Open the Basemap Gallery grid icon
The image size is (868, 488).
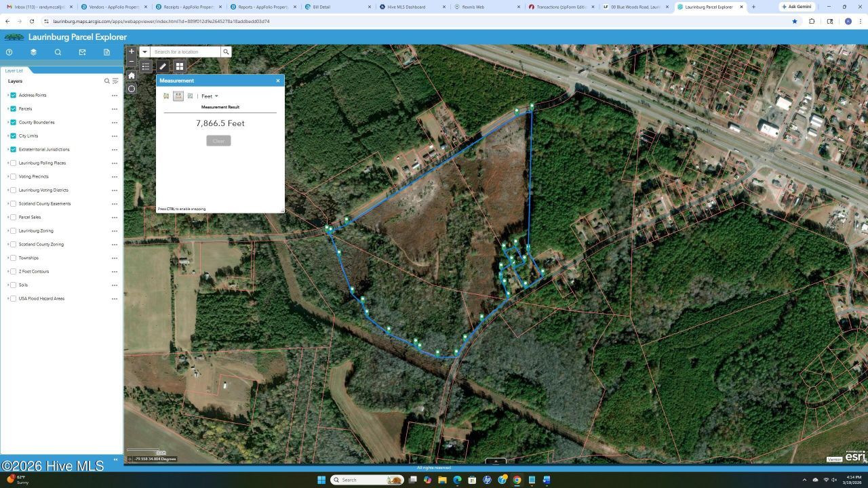click(180, 66)
